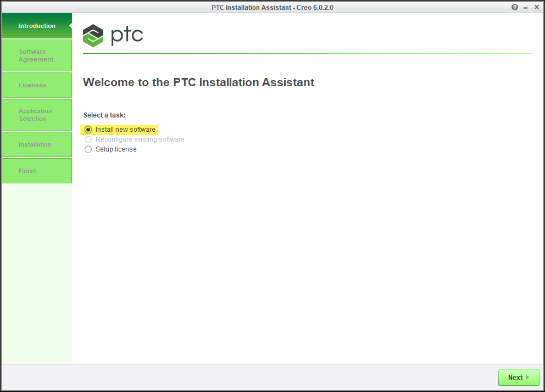Image resolution: width=545 pixels, height=392 pixels.
Task: Minimize the installation assistant window
Action: click(x=526, y=7)
